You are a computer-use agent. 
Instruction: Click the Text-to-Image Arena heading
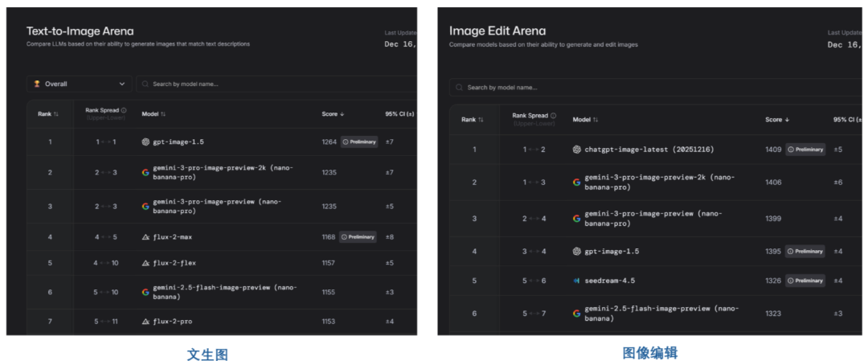[x=80, y=31]
